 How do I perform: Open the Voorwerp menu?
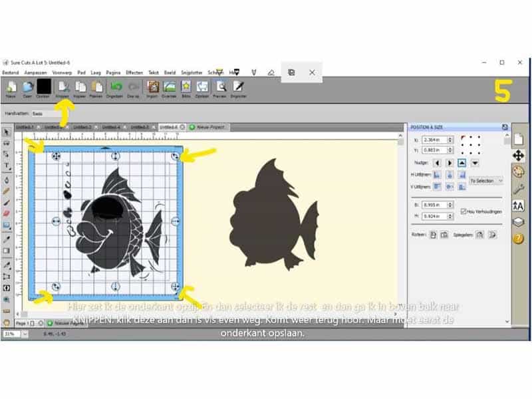point(62,72)
